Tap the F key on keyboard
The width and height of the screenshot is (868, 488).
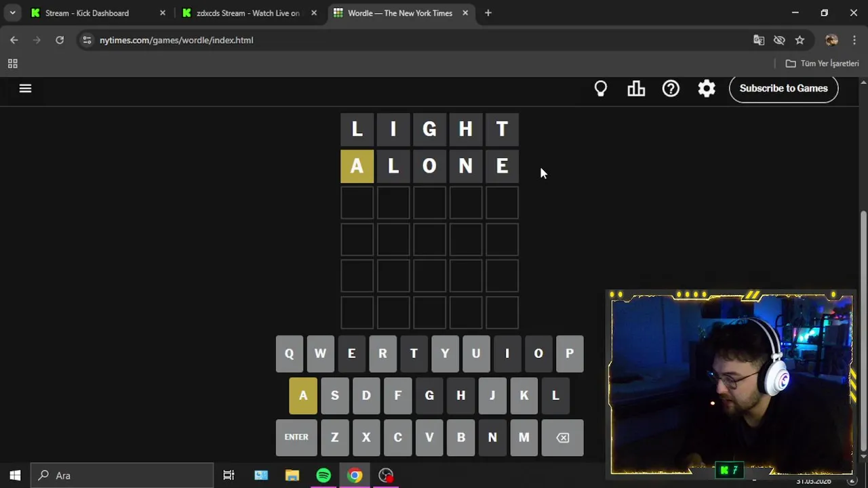click(x=397, y=395)
